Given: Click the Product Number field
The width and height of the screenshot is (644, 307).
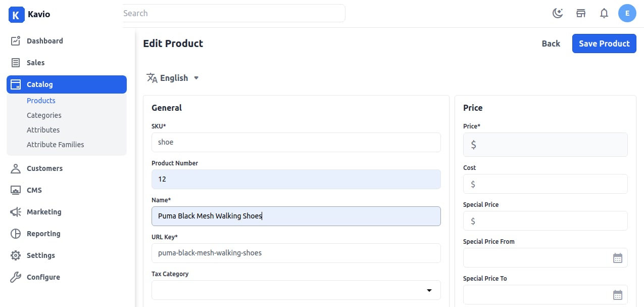Looking at the screenshot, I should point(296,179).
